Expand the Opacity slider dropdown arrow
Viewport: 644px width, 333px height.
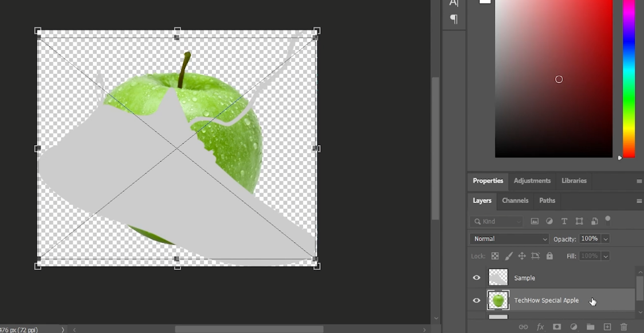pos(606,239)
